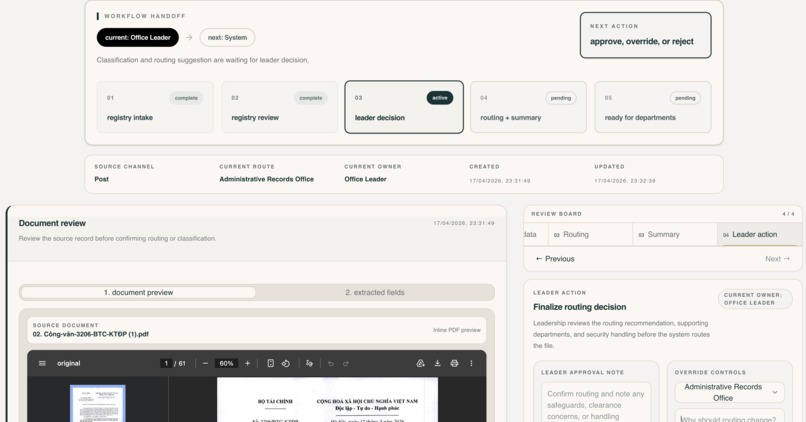The height and width of the screenshot is (422, 806).
Task: Zoom out the PDF with minus icon
Action: point(205,363)
